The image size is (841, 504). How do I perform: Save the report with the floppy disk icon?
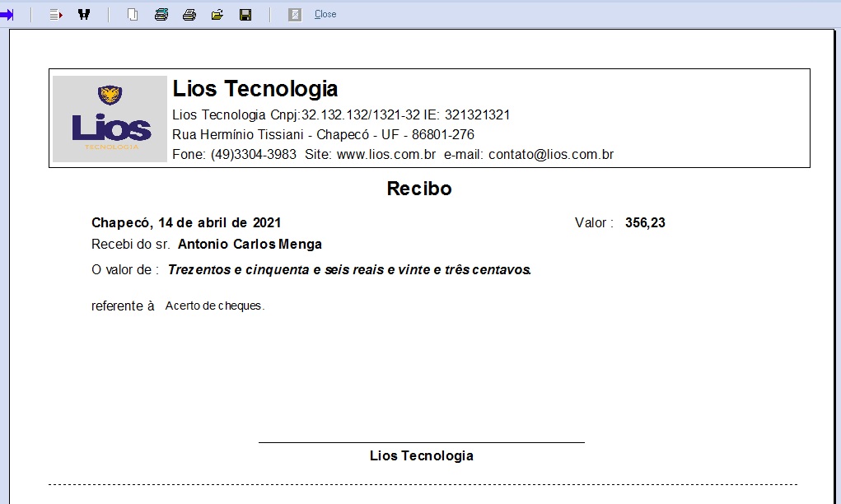click(x=245, y=15)
